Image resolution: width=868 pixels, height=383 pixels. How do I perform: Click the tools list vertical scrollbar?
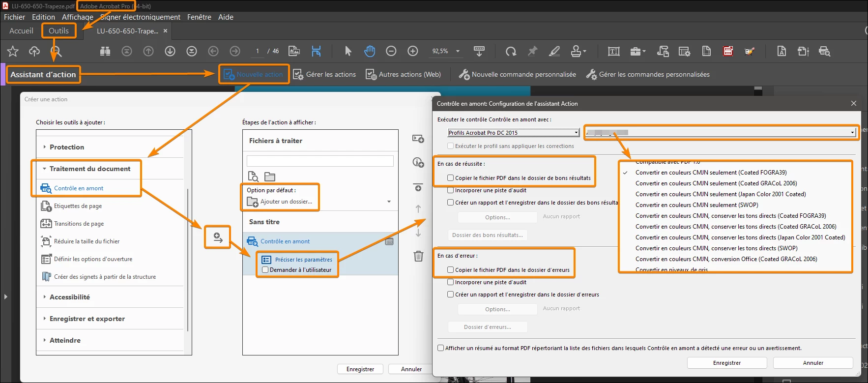pos(187,259)
